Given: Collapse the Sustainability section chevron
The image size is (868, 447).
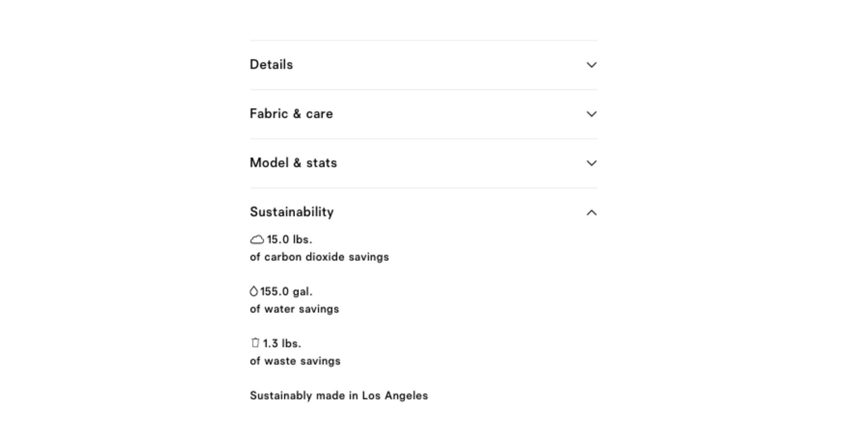Looking at the screenshot, I should [x=591, y=213].
